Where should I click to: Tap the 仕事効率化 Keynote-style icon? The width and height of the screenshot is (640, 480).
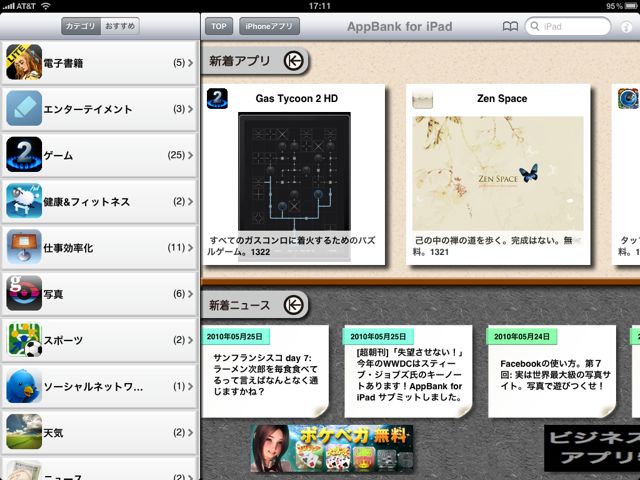24,247
